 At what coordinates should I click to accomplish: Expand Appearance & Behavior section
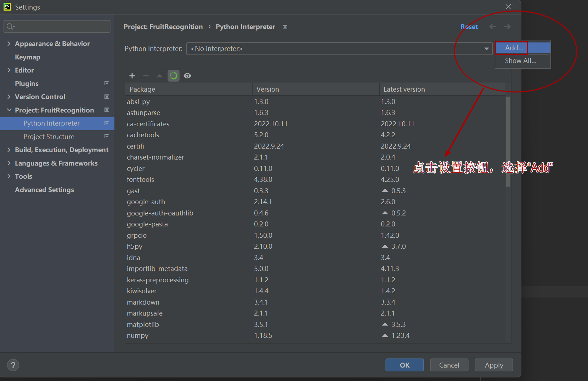(x=9, y=44)
